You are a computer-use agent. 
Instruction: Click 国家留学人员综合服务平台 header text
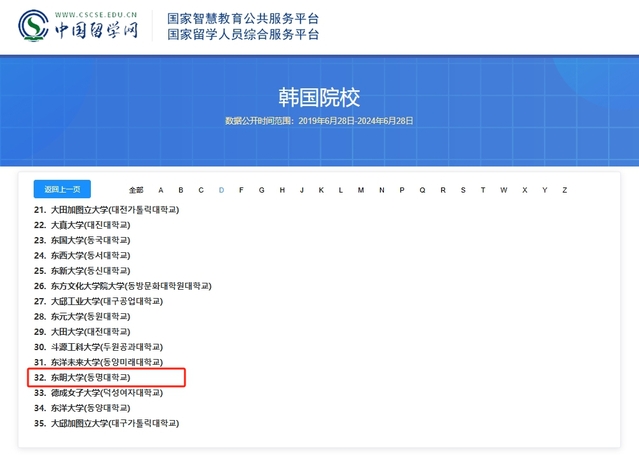(243, 35)
